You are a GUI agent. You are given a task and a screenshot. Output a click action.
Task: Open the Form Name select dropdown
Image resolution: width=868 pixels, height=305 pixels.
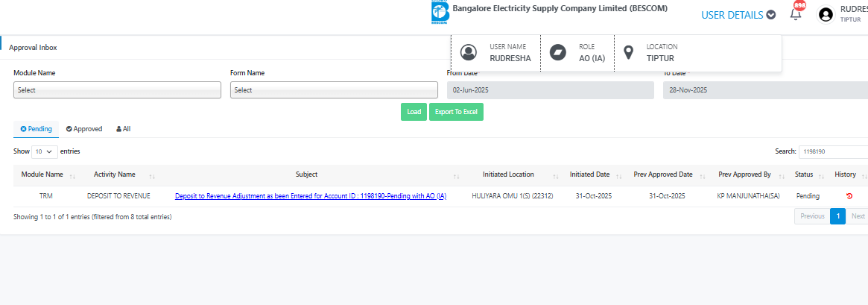334,89
